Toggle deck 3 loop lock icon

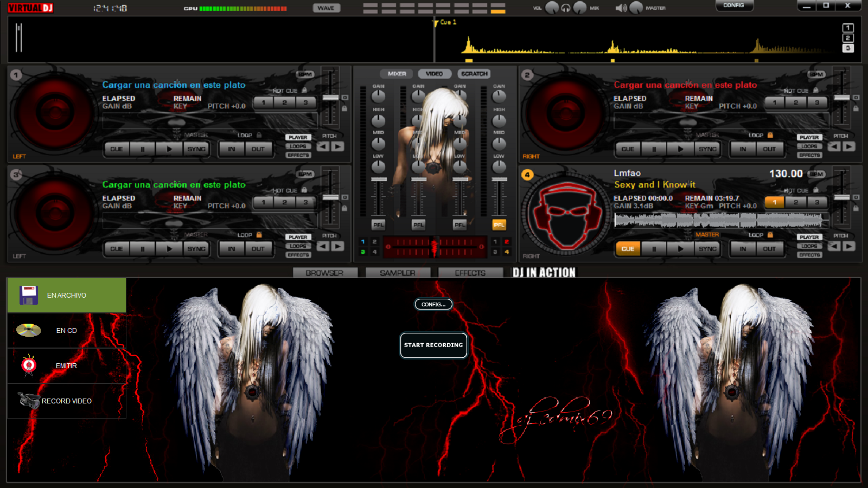[259, 235]
